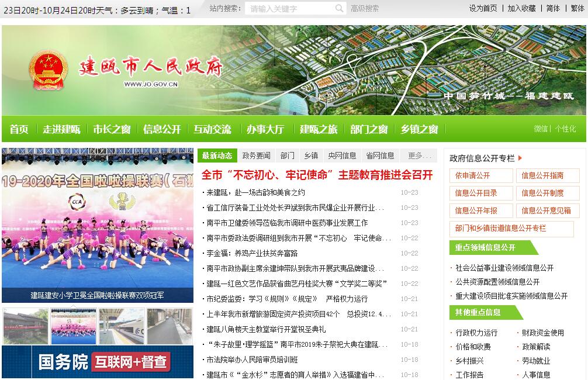588x380 pixels.
Task: Select the cheerleading competition thumbnail
Action: (x=74, y=326)
